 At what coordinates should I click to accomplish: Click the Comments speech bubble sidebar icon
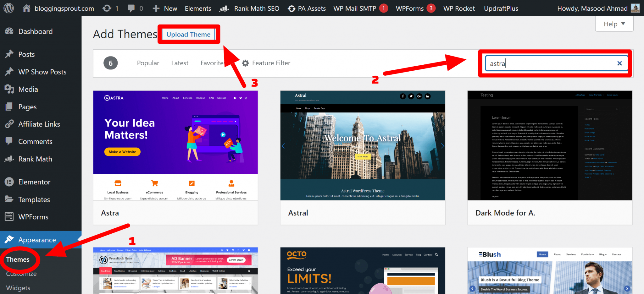click(x=9, y=141)
